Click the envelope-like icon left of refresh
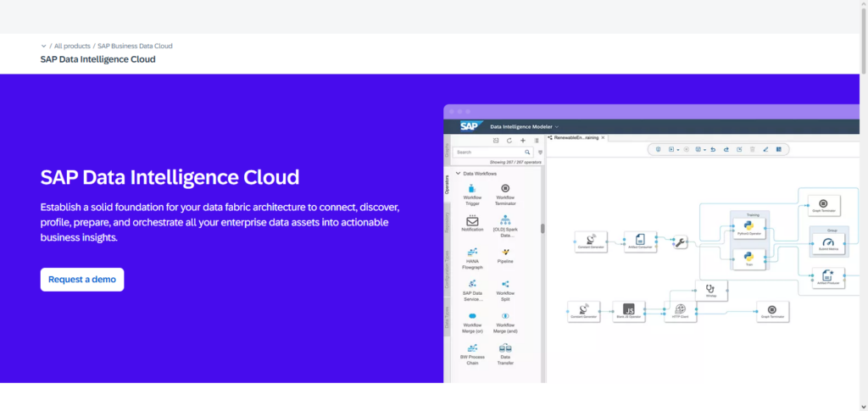Viewport: 868px width, 411px height. (496, 141)
